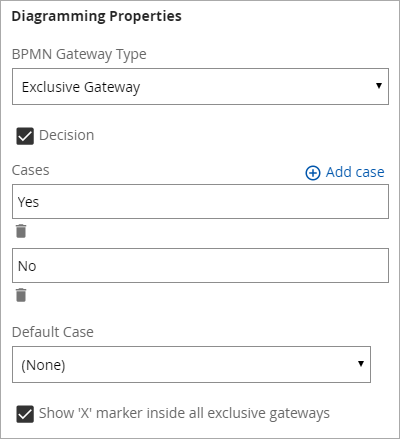Toggle the Show 'X' marker checkbox

pyautogui.click(x=25, y=414)
